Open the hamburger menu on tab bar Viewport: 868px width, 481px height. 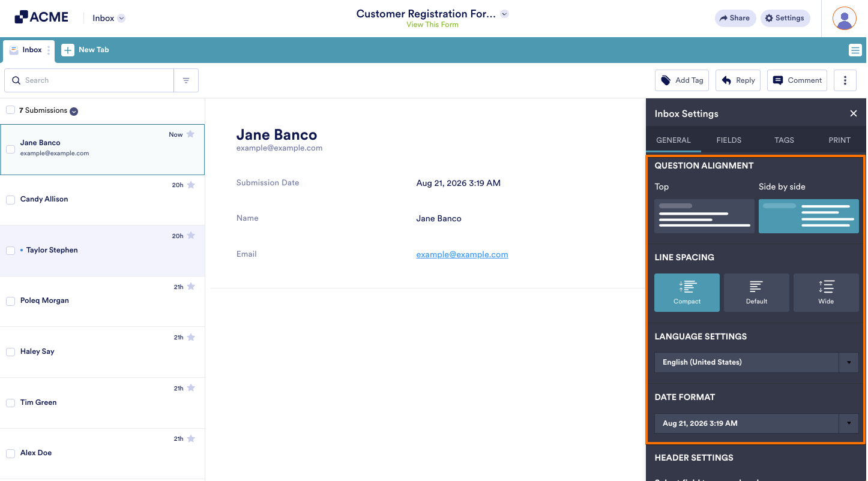[855, 50]
